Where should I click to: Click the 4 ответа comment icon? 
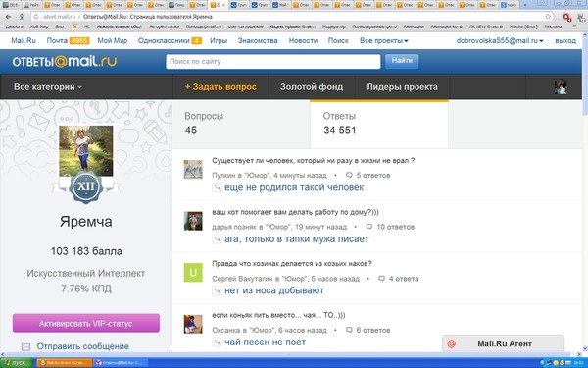(381, 279)
